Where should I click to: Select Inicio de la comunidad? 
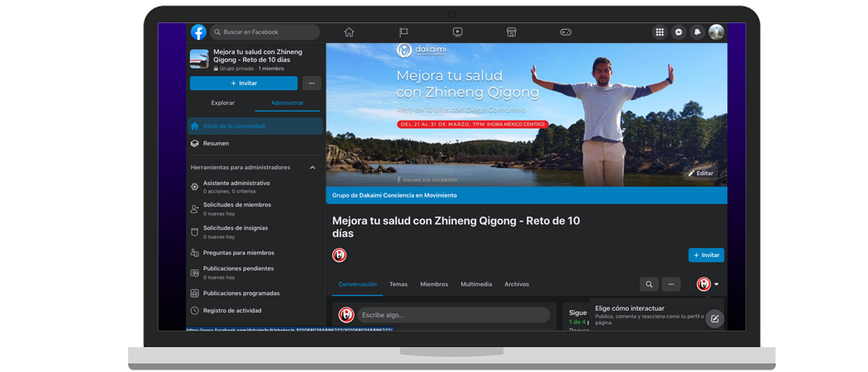coord(255,126)
